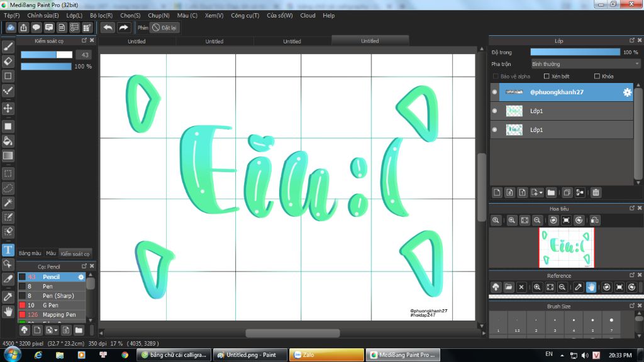Screen dimensions: 644x362
Task: Switch to the first Untitled document tab
Action: pos(136,41)
